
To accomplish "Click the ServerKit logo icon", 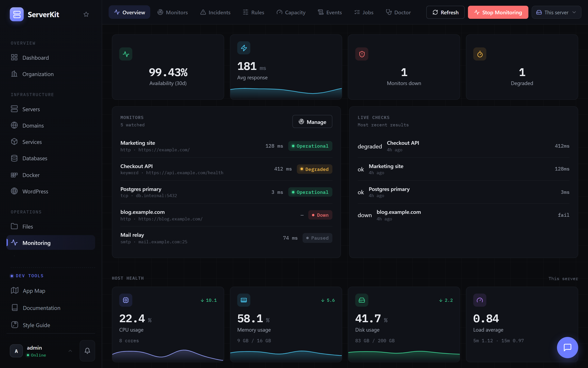I will 17,14.
